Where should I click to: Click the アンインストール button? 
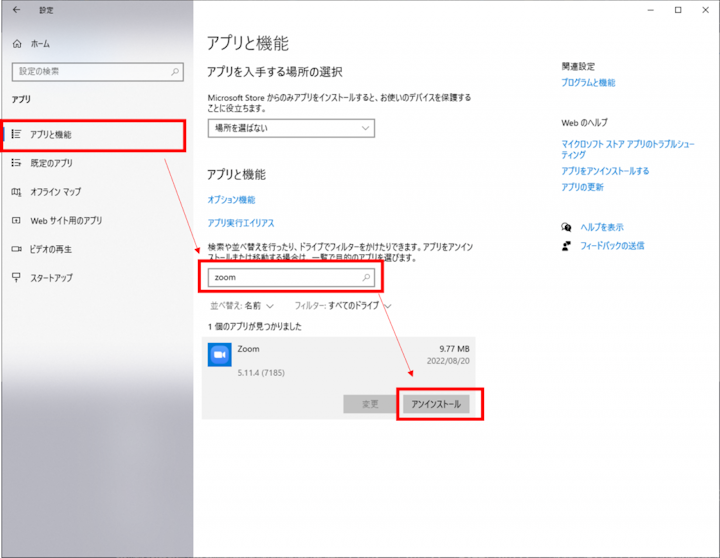click(x=436, y=404)
